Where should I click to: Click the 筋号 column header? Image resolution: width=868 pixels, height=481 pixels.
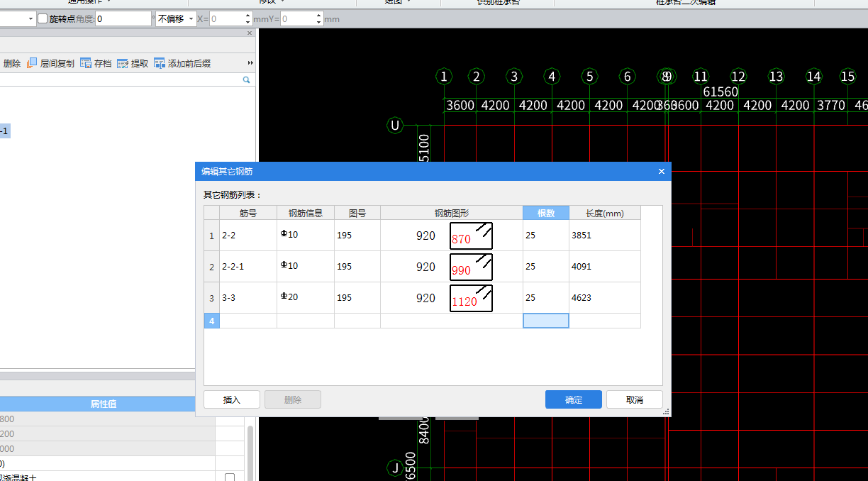click(248, 213)
